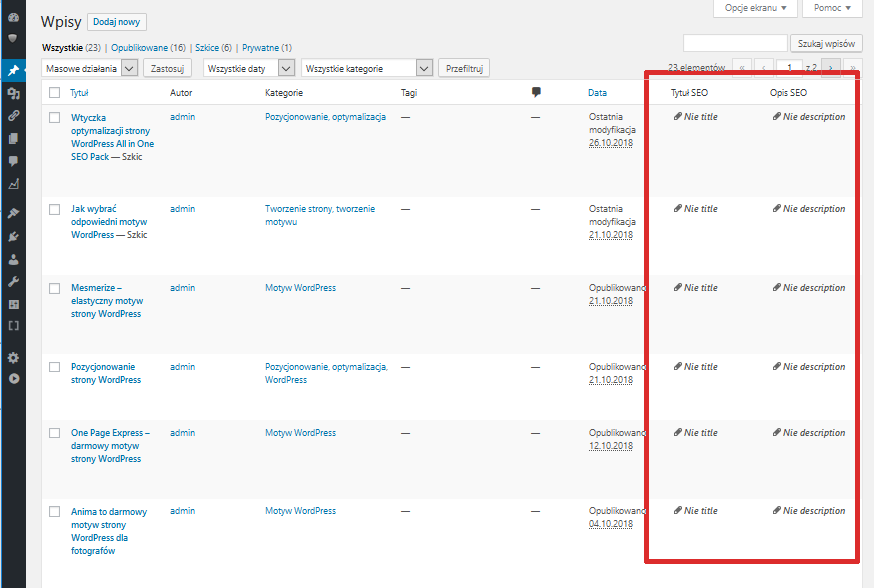This screenshot has height=588, width=874.
Task: Open the Posts pushpin icon in the sidebar
Action: [13, 71]
